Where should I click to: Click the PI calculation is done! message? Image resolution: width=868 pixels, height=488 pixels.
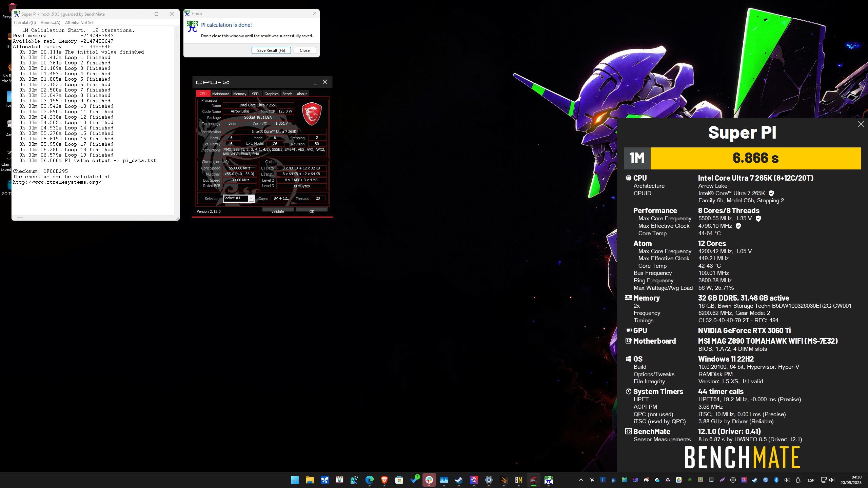click(x=226, y=25)
